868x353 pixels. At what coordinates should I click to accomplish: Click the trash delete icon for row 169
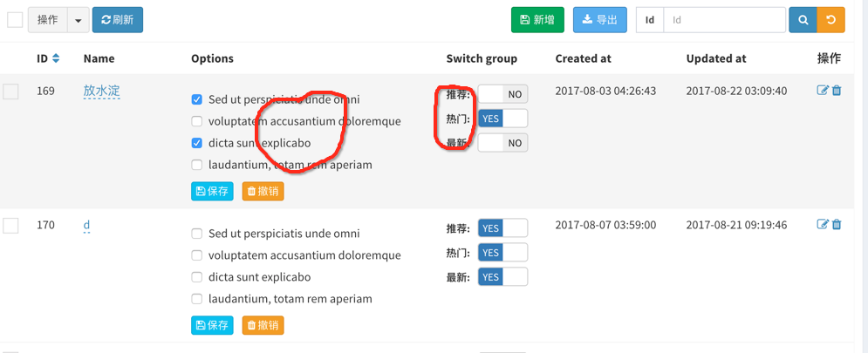837,90
